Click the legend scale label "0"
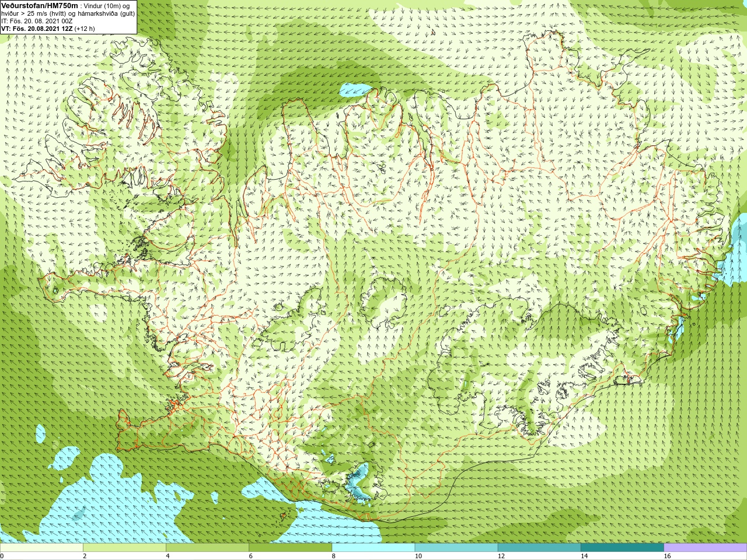 point(2,556)
